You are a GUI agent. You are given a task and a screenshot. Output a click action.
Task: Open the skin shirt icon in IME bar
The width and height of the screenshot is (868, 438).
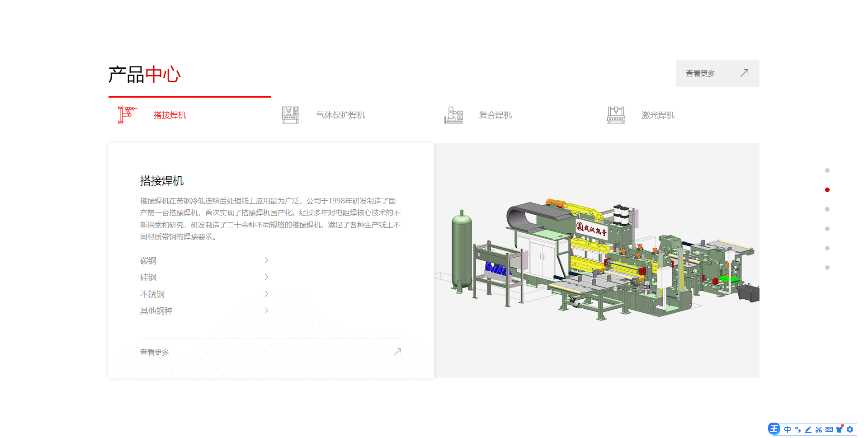tap(840, 429)
